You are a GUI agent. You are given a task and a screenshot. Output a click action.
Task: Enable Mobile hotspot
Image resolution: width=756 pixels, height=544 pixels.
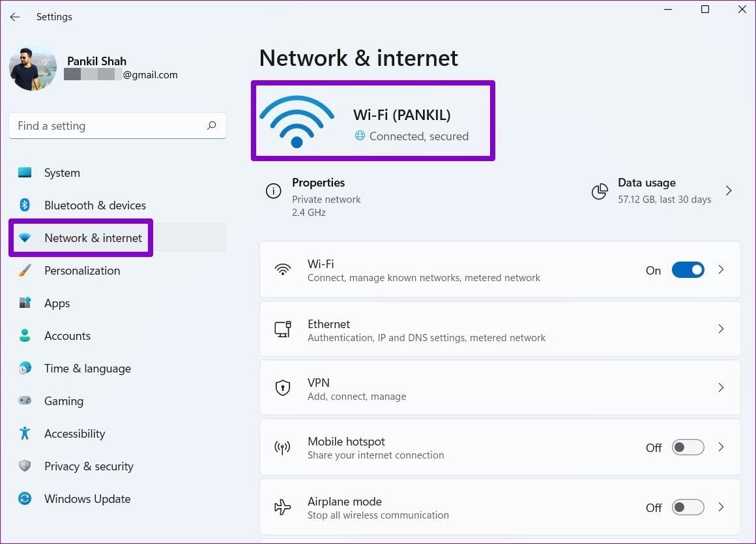click(688, 447)
